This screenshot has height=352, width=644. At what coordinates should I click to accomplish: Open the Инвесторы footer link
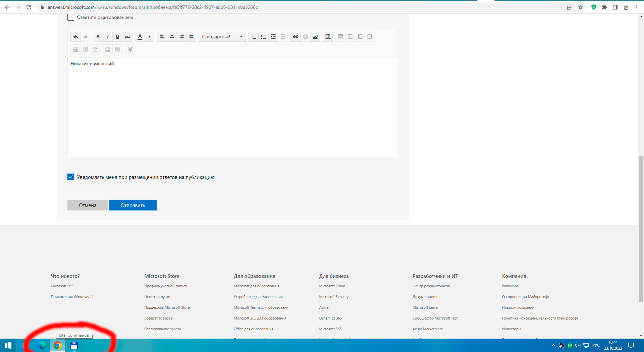click(512, 329)
